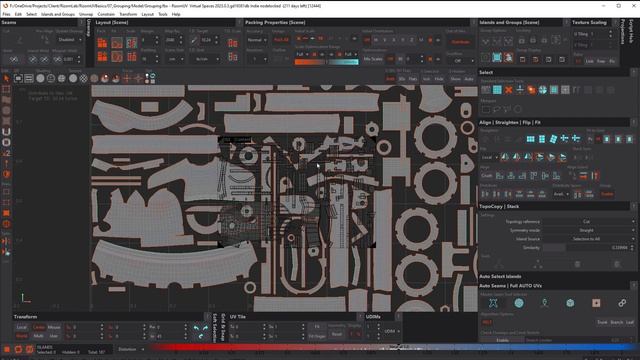
Task: Open the UDIM dropdown
Action: 392,331
